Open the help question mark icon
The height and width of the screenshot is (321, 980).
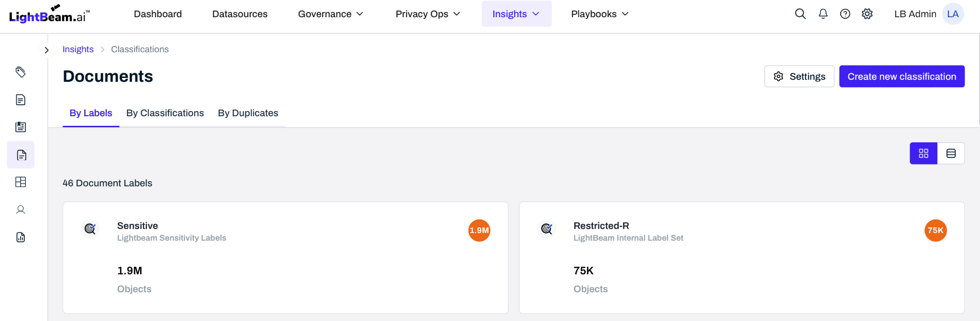click(845, 14)
